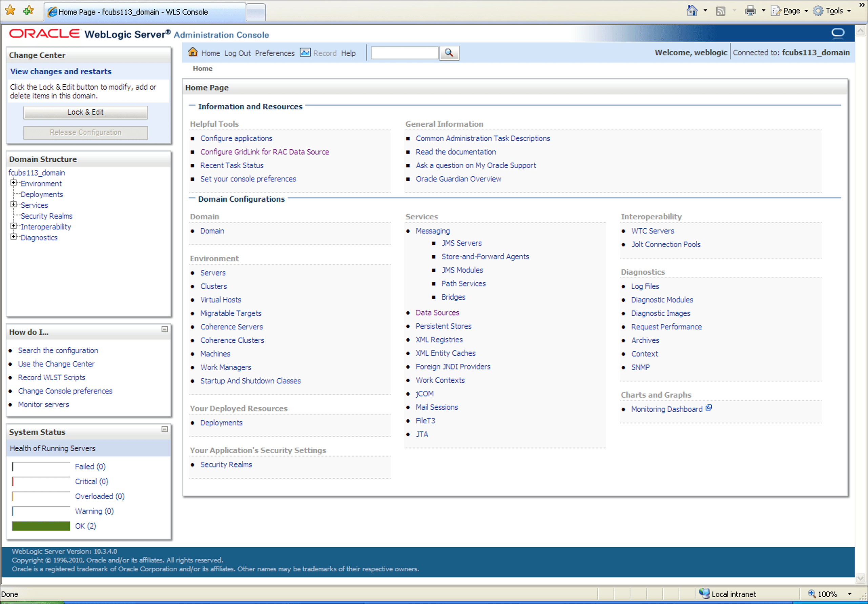Click the magnifier search button
Image resolution: width=868 pixels, height=604 pixels.
click(449, 53)
